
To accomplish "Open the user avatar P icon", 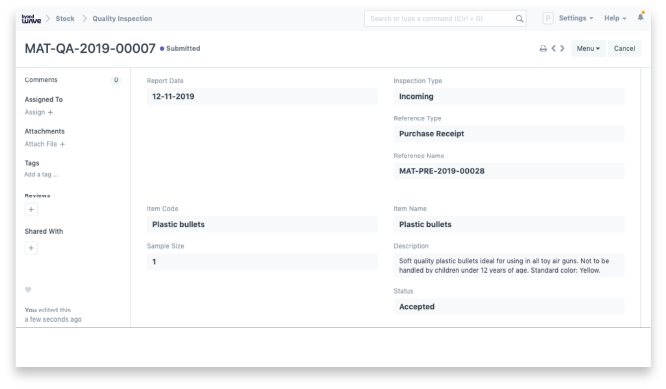I will (548, 18).
